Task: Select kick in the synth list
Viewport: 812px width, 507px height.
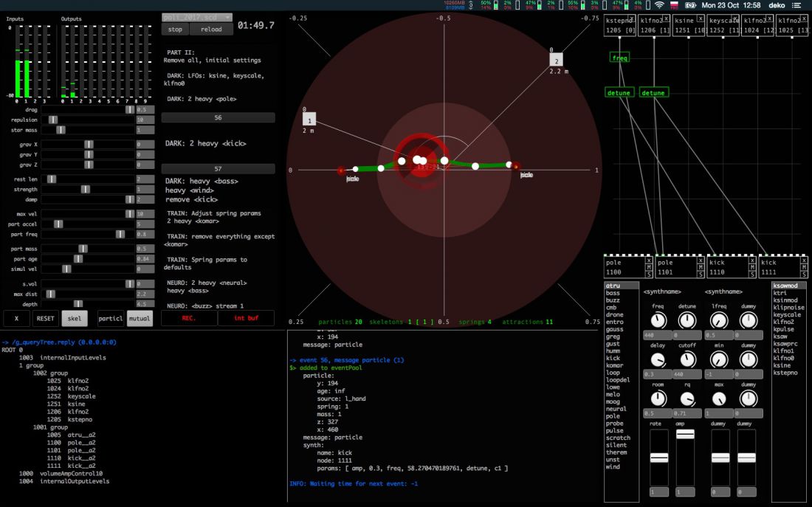Action: (x=613, y=358)
